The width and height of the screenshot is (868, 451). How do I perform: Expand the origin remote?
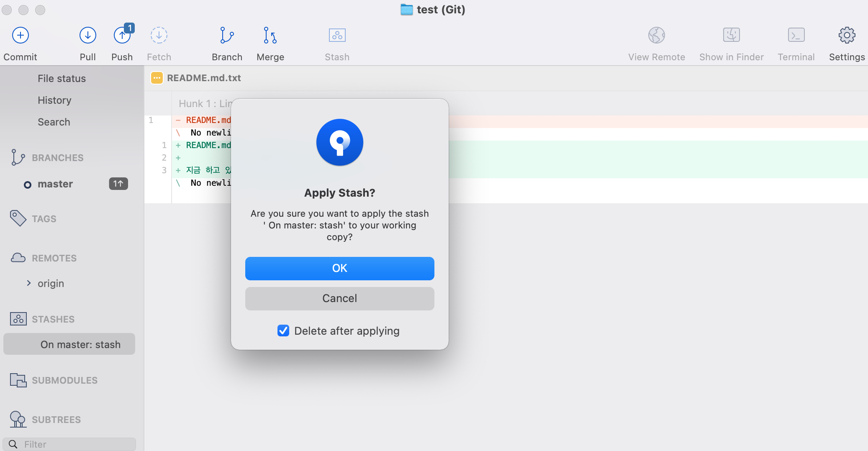pyautogui.click(x=28, y=283)
